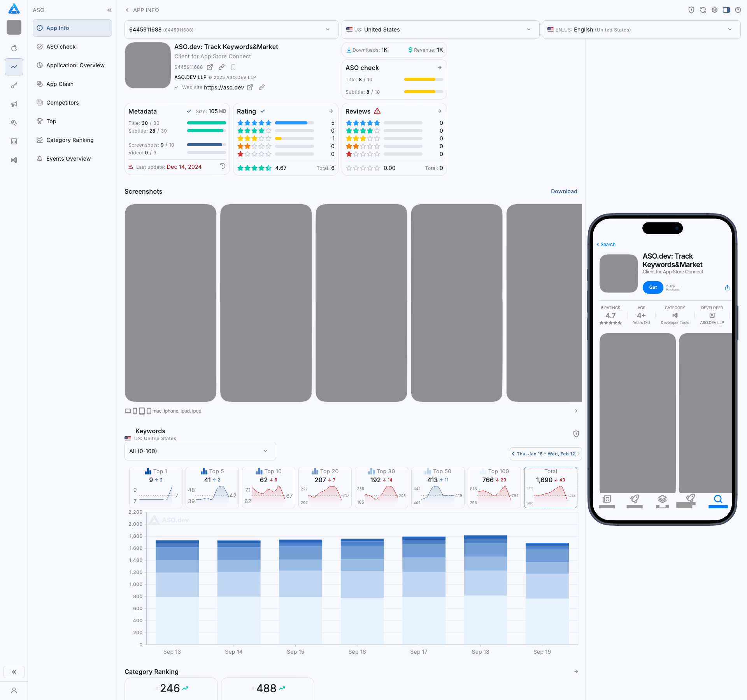This screenshot has width=747, height=700.
Task: Open the All (0-100) keyword filter dropdown
Action: click(x=200, y=451)
